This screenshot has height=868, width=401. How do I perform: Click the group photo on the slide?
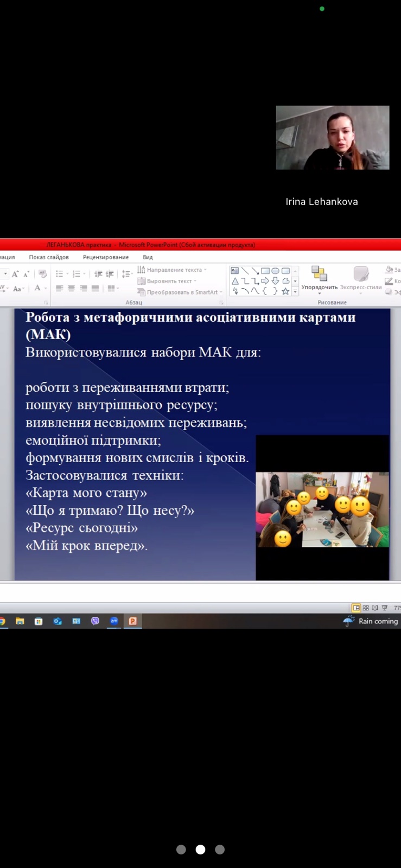322,509
